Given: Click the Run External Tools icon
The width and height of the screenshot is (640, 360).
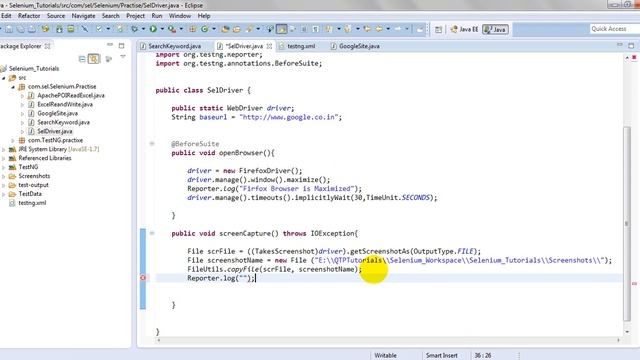Looking at the screenshot, I should [x=172, y=29].
